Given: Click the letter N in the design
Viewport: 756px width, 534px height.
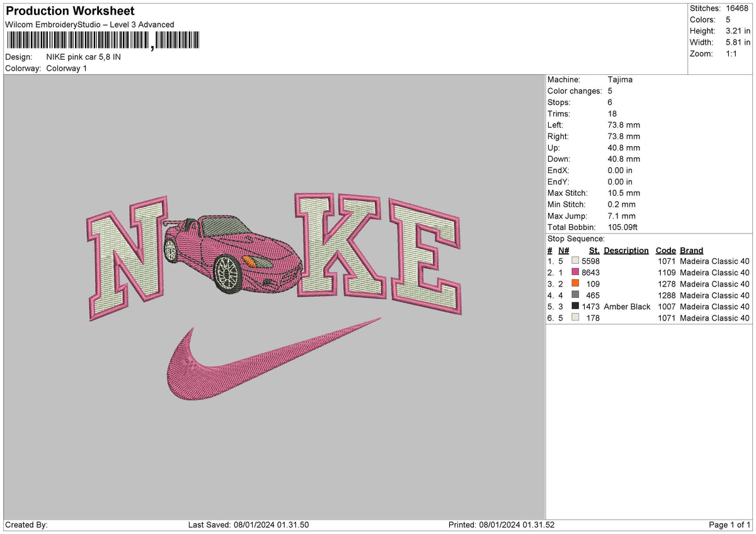Looking at the screenshot, I should (x=127, y=257).
